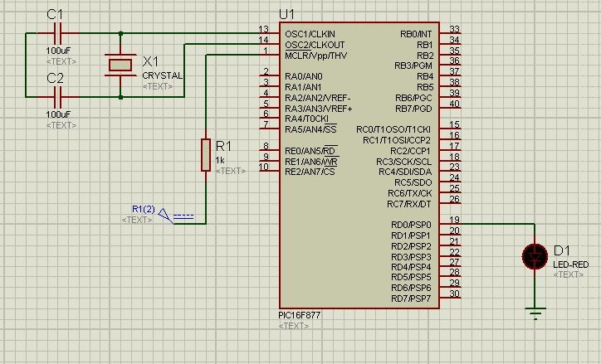The height and width of the screenshot is (364, 601).
Task: Click the 1k value label of R1
Action: 220,160
